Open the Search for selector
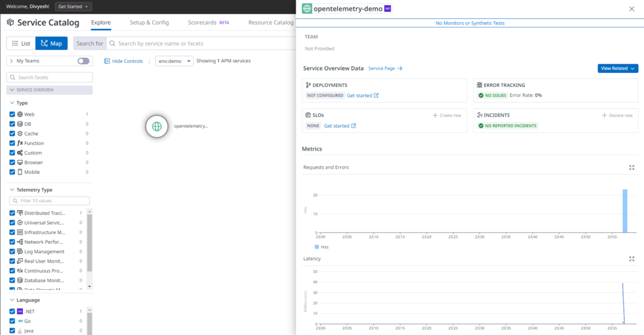644x335 pixels. [89, 43]
